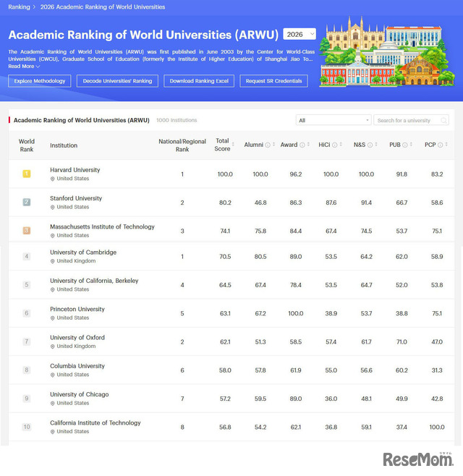Click the gold rank 1 badge
This screenshot has height=476, width=463.
[27, 174]
